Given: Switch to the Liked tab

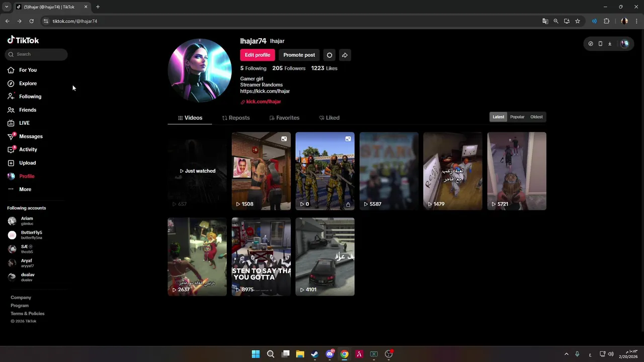Looking at the screenshot, I should click(329, 118).
